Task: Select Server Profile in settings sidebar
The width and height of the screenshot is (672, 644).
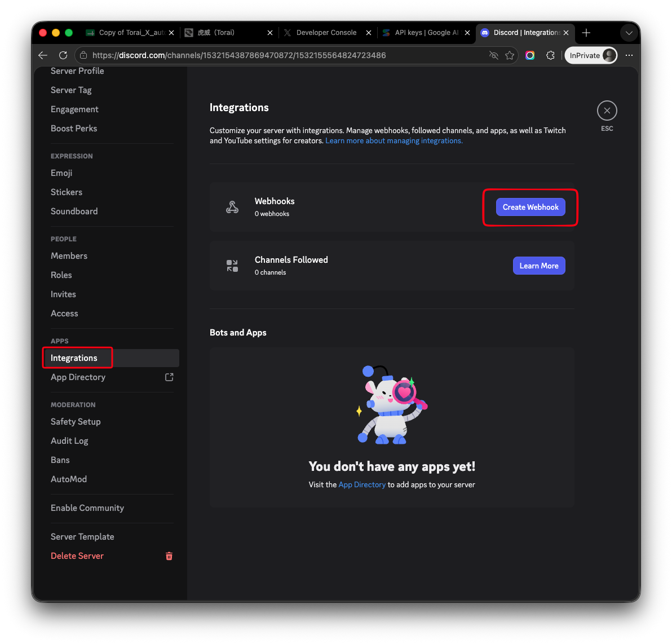Action: tap(77, 71)
